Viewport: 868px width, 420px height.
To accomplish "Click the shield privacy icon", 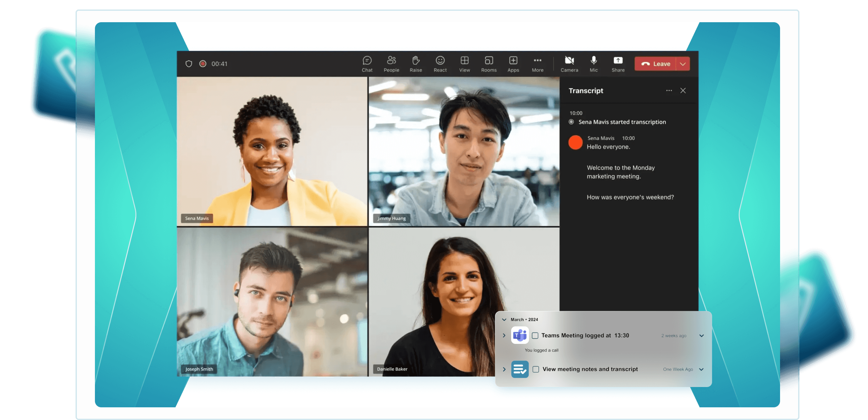I will [189, 64].
